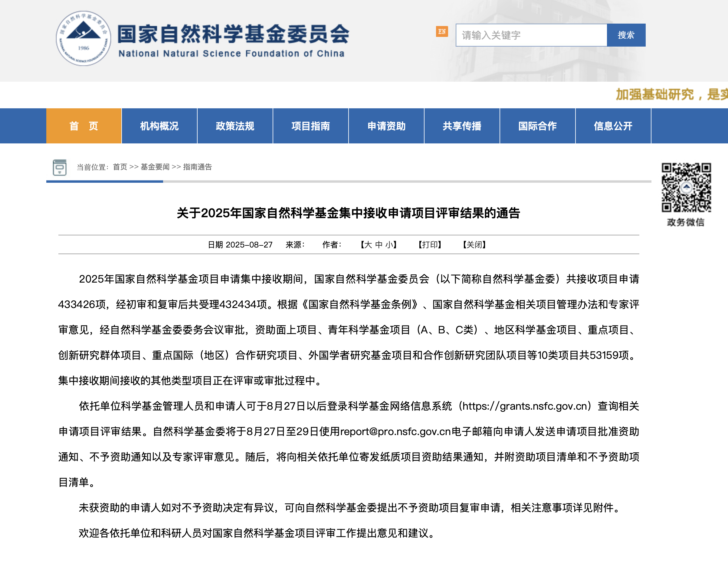Set font size to 大
The image size is (728, 570).
368,245
